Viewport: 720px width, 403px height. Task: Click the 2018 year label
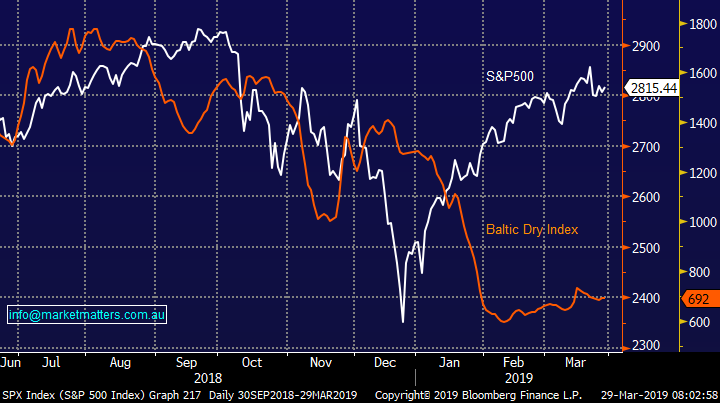tap(210, 380)
